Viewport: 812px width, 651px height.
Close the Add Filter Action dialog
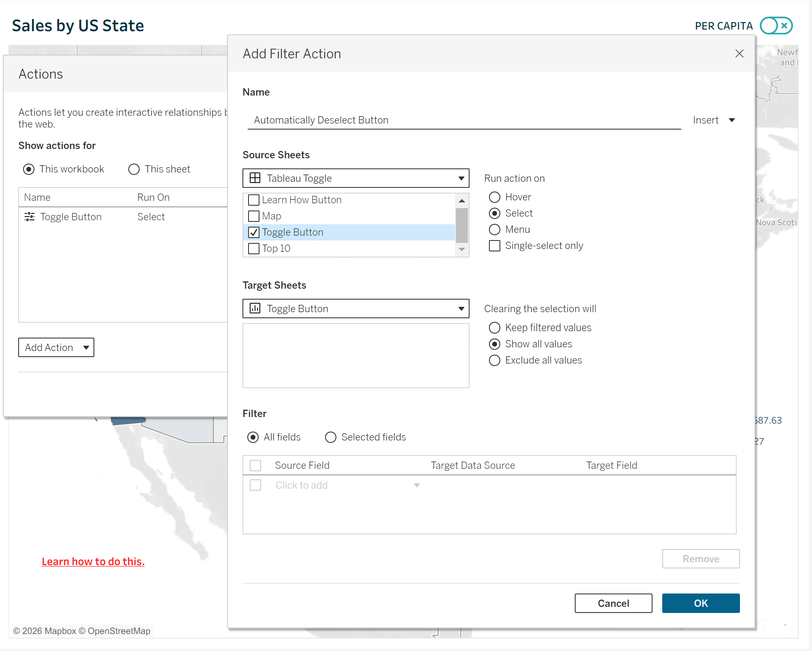[x=739, y=53]
